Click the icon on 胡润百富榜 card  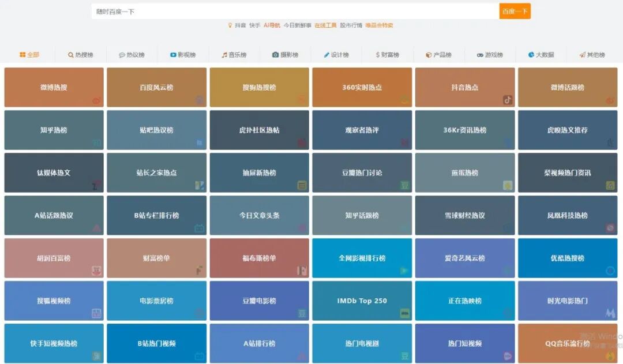coord(96,271)
